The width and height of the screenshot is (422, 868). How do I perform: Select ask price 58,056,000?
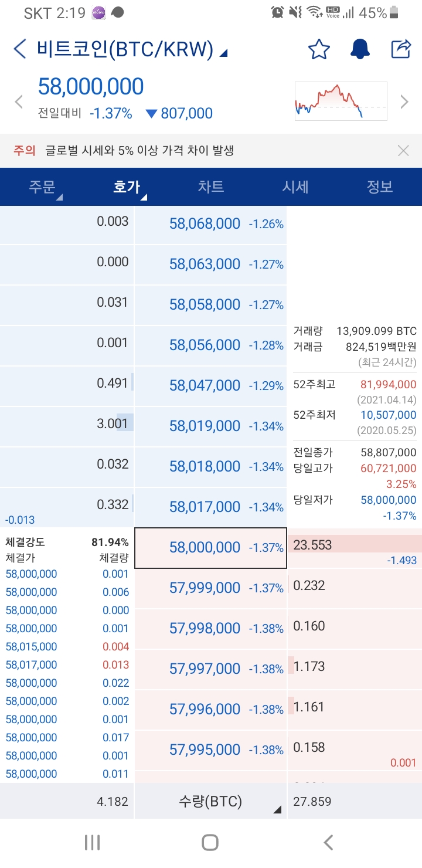(x=210, y=345)
